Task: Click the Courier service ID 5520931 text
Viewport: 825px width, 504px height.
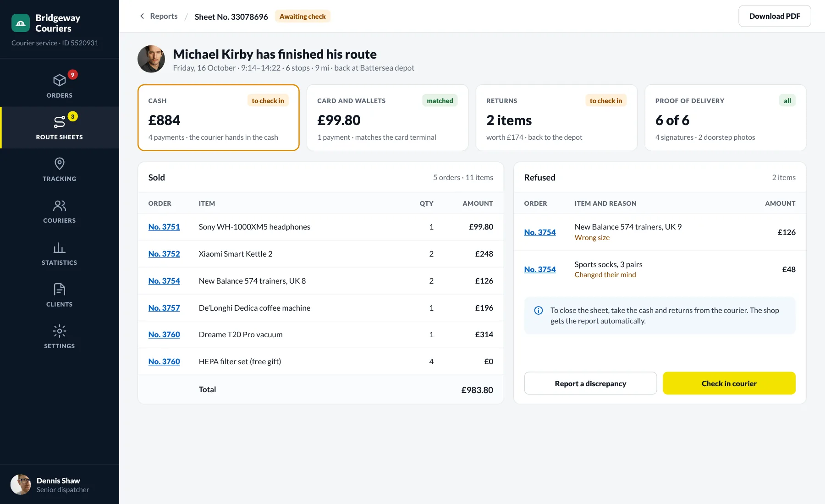Action: point(55,43)
